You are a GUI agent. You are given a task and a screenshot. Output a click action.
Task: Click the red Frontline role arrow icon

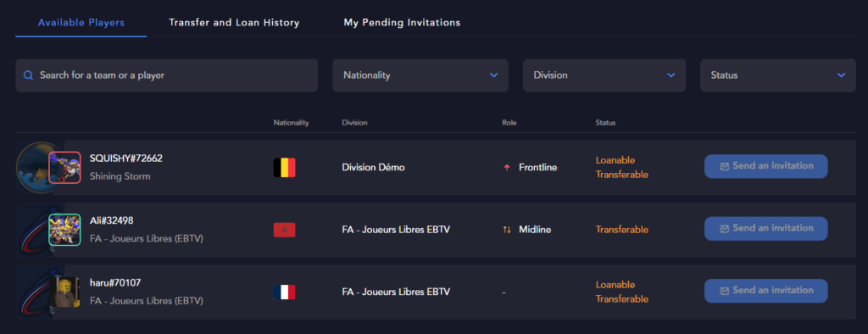pyautogui.click(x=507, y=167)
